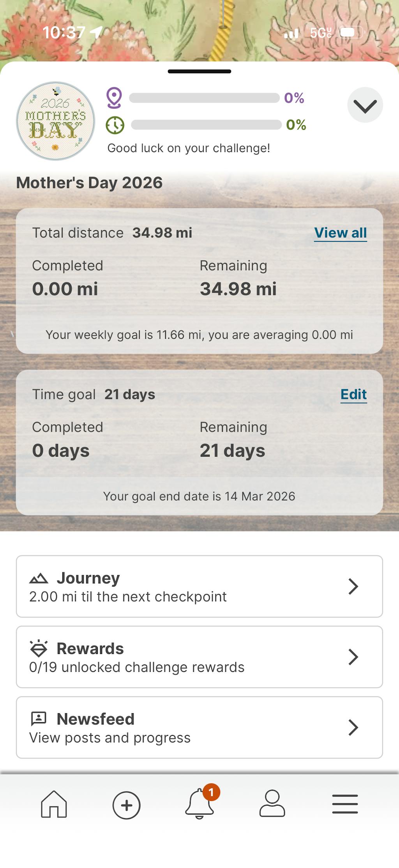Image resolution: width=399 pixels, height=868 pixels.
Task: Expand the Newsfeed row chevron
Action: 353,728
